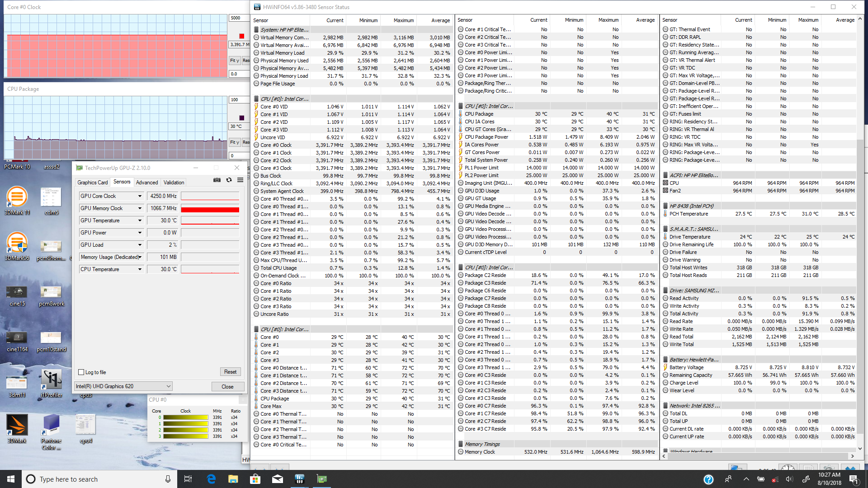Click the volume icon in system tray
The image size is (868, 488).
[789, 479]
